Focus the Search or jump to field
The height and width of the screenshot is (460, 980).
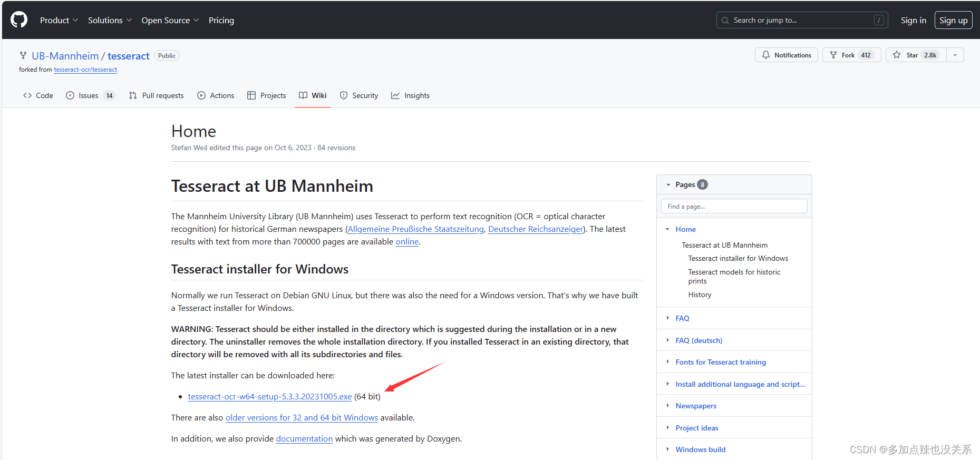802,20
